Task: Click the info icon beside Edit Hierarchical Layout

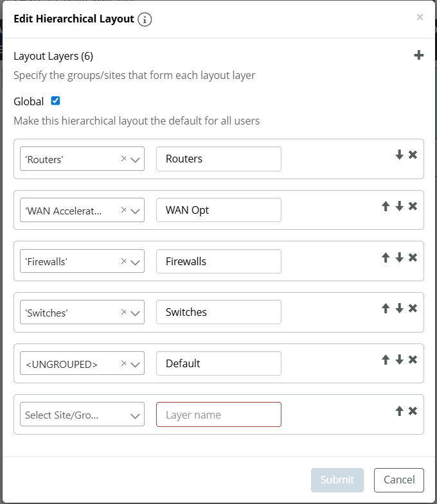Action: 145,19
